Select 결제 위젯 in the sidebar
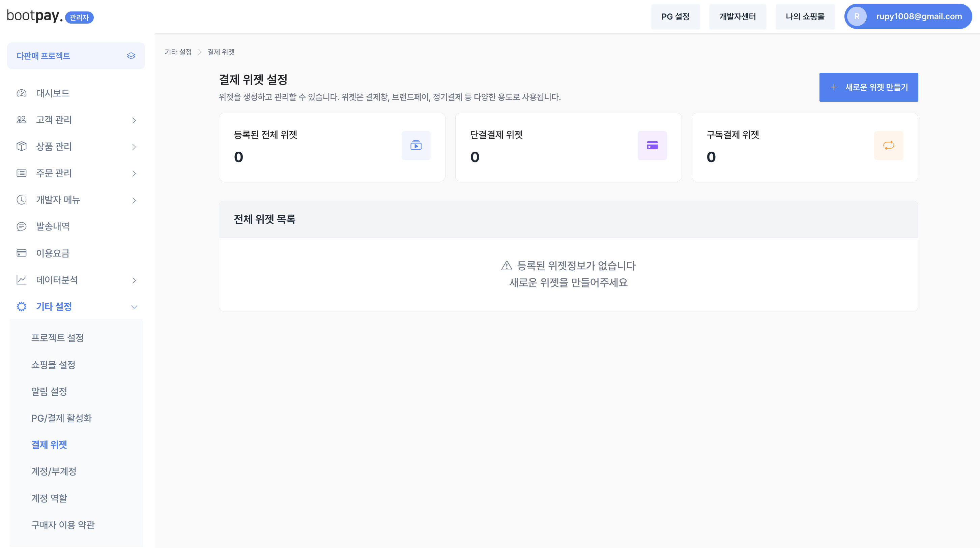 (49, 445)
